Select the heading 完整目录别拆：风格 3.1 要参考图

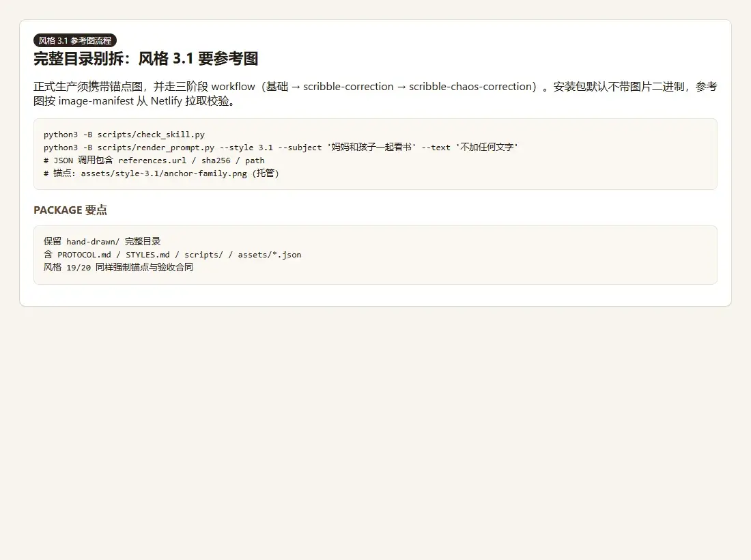(x=145, y=59)
